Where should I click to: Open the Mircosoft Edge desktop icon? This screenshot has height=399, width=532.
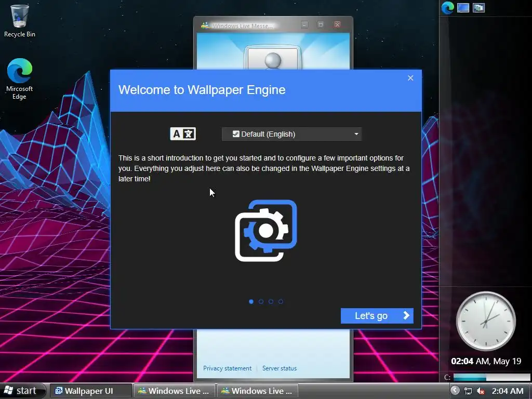point(20,79)
